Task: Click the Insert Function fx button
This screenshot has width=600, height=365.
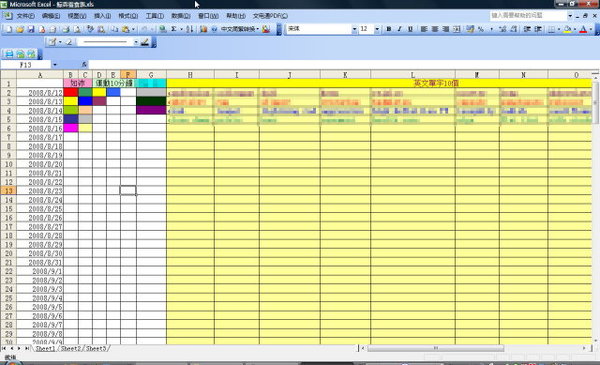Action: [84, 65]
